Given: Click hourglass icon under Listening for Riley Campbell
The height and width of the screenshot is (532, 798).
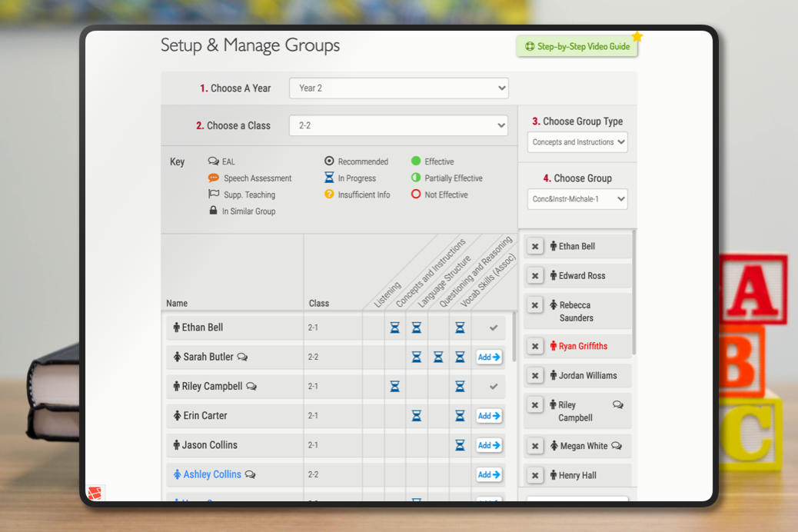Looking at the screenshot, I should click(x=394, y=387).
